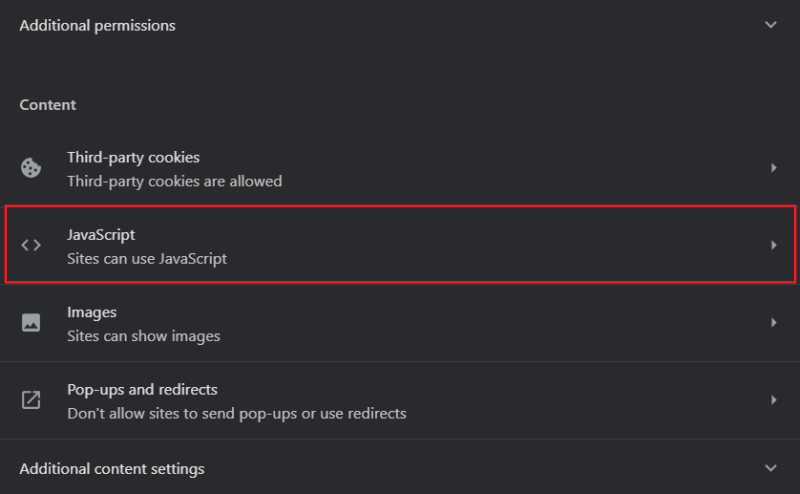Click the arrow beside Third-party cookies
This screenshot has height=494, width=800.
pos(773,168)
